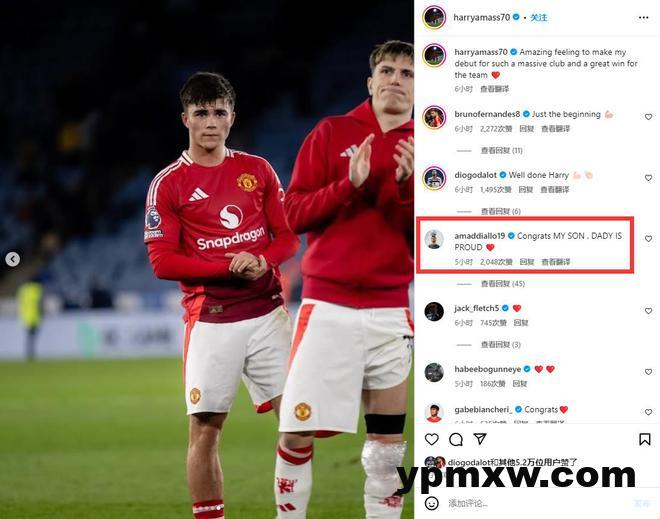Open brunofernandes8 profile avatar
The height and width of the screenshot is (519, 660).
pos(434,117)
